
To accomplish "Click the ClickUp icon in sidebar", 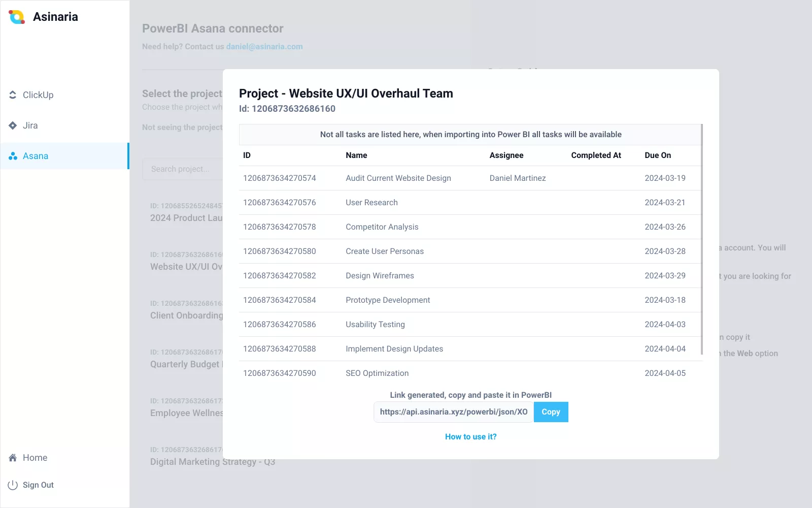I will coord(13,95).
